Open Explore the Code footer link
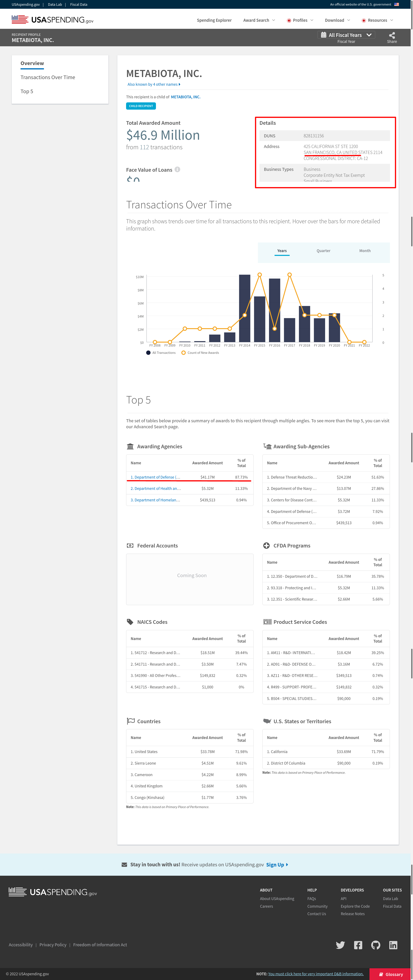Screen dimensions: 413x980 355,906
